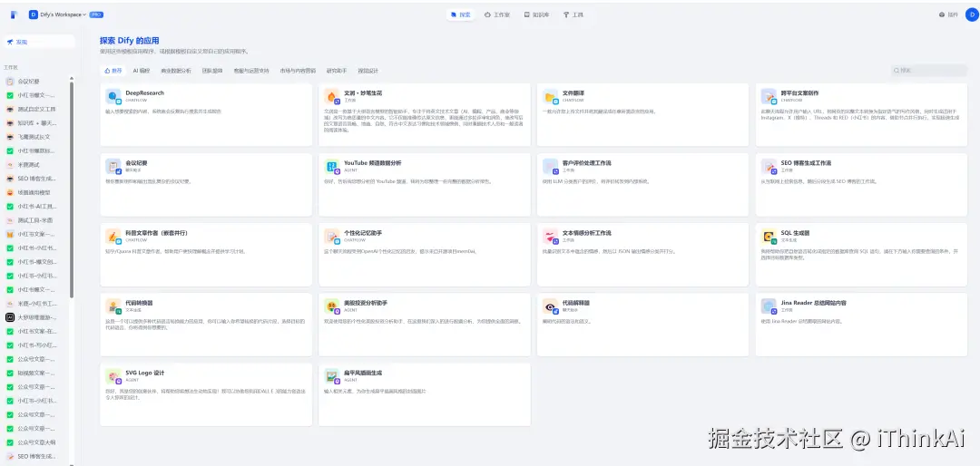
Task: Click the Jina Reader 总结网站内容 icon
Action: 769,306
